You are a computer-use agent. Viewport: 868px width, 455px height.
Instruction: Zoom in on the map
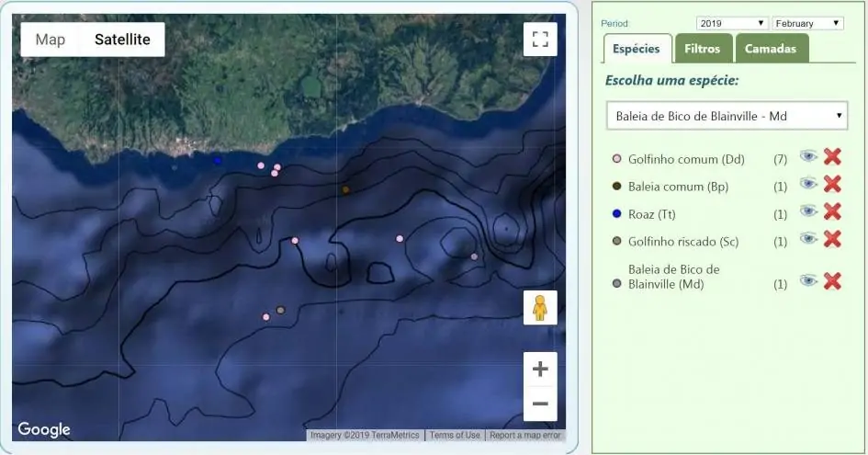point(540,370)
